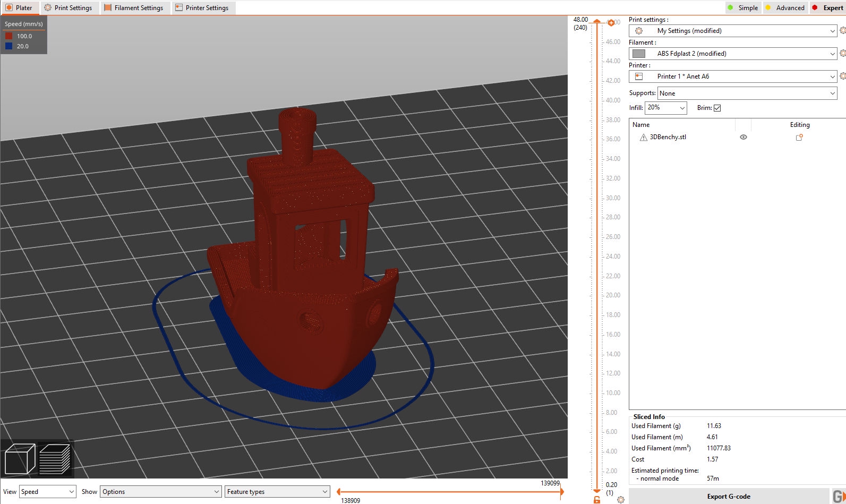Open the Printer Settings tab

202,7
